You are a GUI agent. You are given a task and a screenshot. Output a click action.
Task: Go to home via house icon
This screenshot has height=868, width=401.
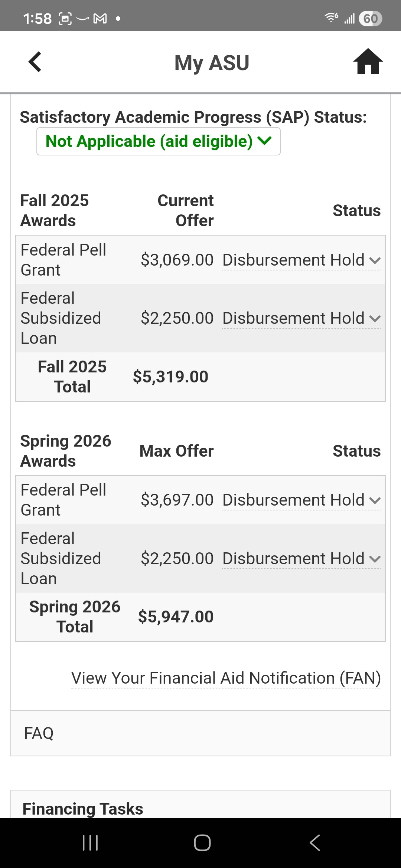point(368,62)
